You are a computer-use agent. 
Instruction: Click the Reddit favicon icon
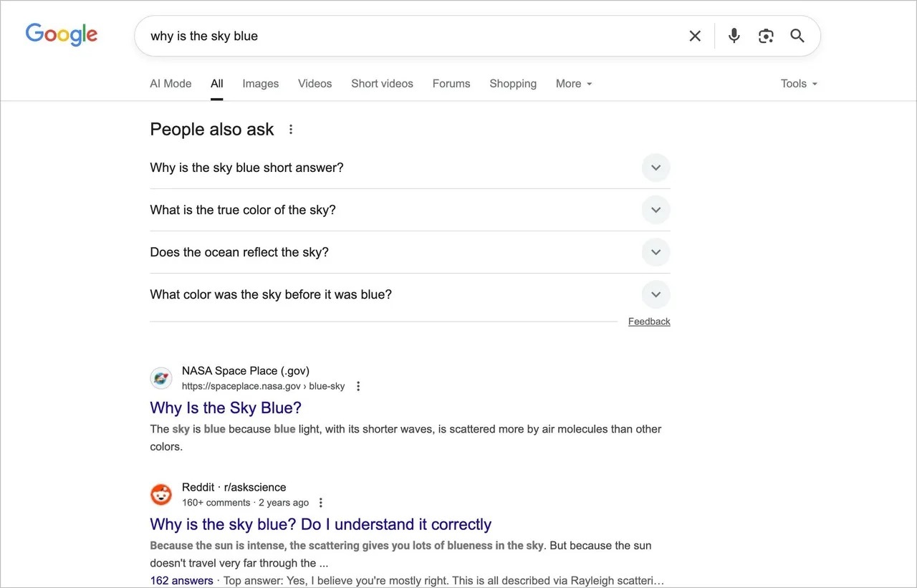[x=161, y=494]
